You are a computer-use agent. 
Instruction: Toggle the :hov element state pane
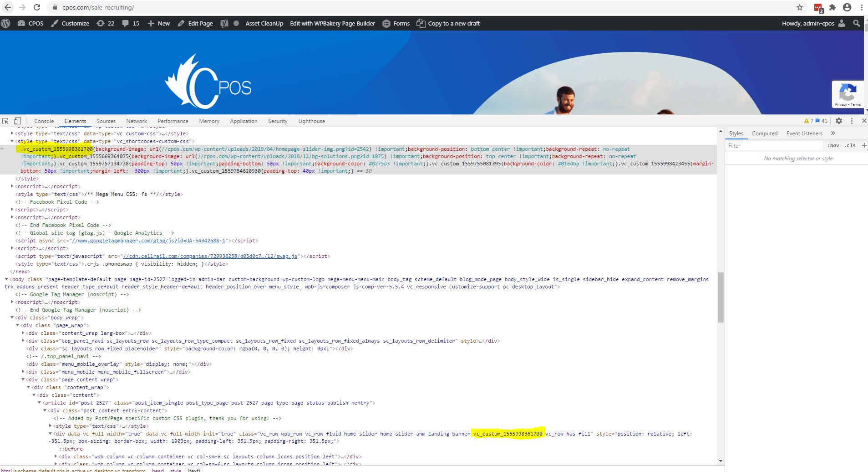(x=833, y=146)
